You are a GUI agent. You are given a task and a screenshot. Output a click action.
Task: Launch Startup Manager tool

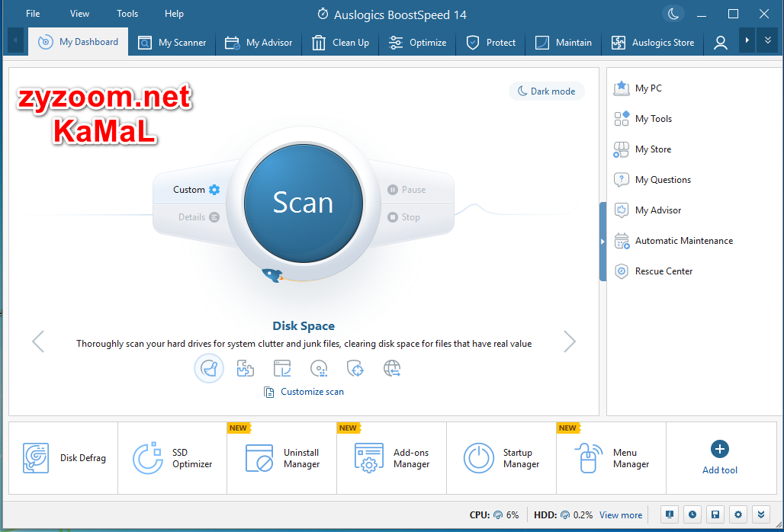[502, 458]
